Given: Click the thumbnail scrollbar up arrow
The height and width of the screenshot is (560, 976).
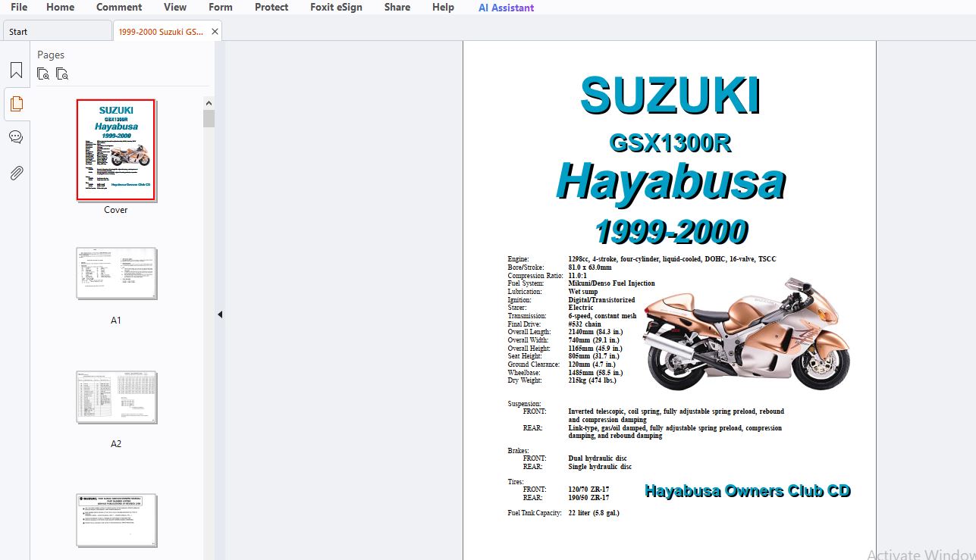Looking at the screenshot, I should 209,103.
